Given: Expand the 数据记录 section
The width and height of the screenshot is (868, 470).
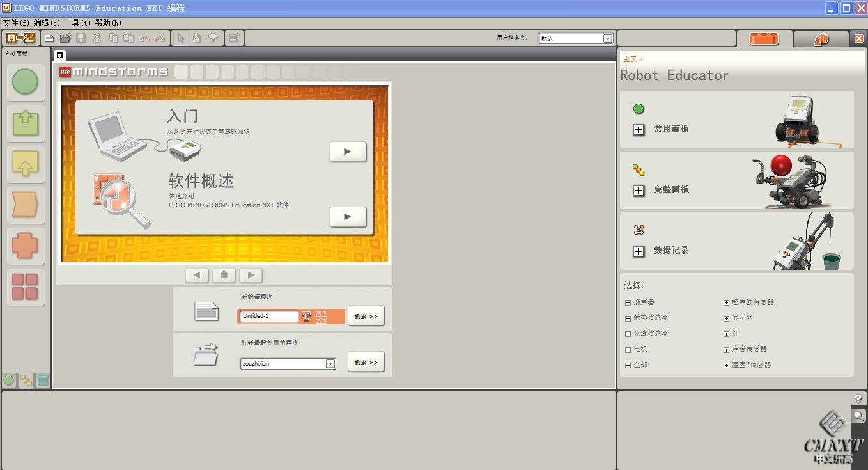Looking at the screenshot, I should [x=639, y=251].
